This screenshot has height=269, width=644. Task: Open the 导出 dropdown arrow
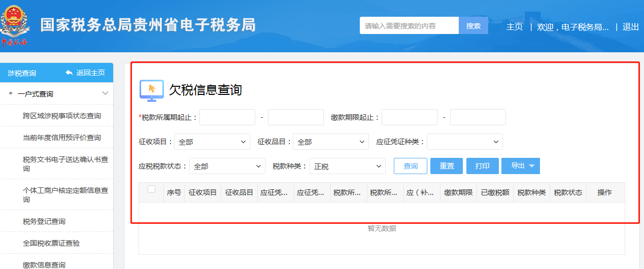(531, 166)
